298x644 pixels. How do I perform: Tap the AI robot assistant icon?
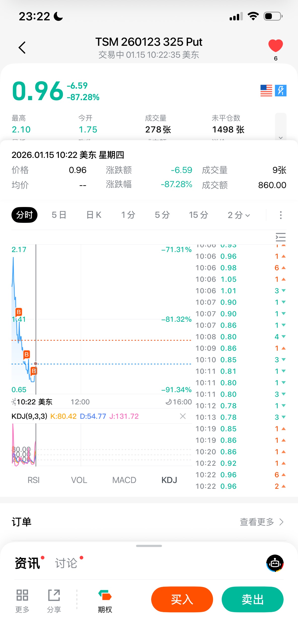[275, 563]
